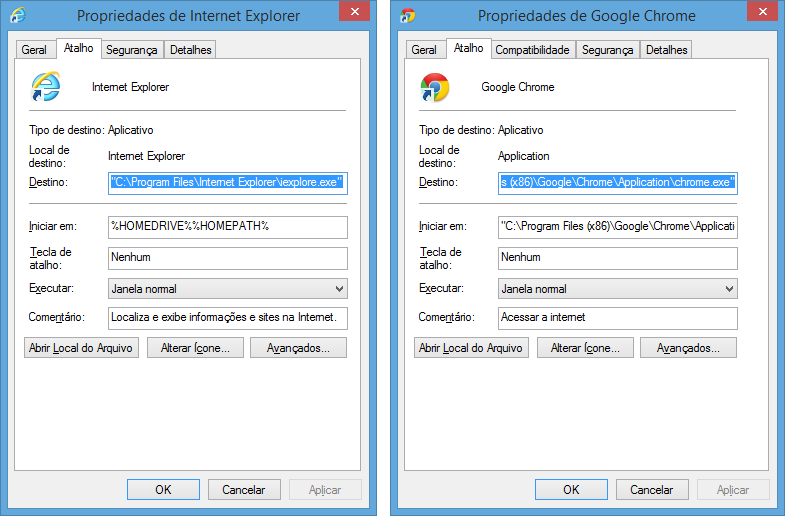
Task: Click Aplicar in Internet Explorer properties
Action: click(325, 489)
